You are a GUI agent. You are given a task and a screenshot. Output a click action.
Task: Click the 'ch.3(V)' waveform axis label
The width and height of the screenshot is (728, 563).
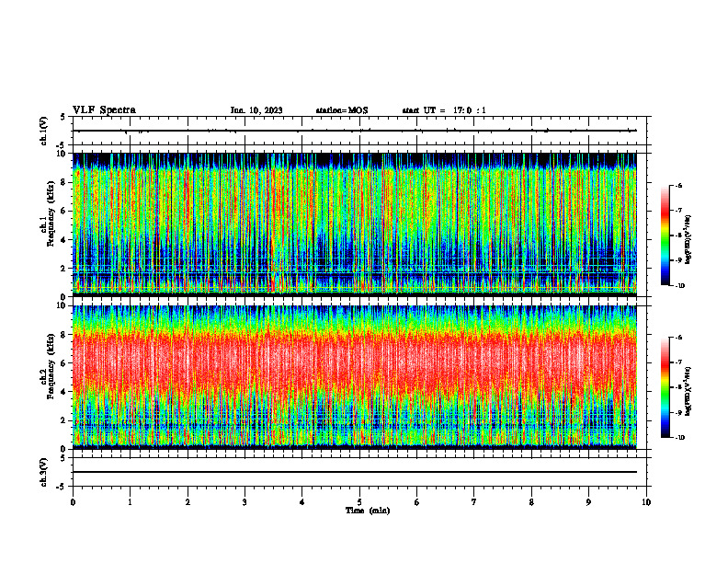point(44,472)
